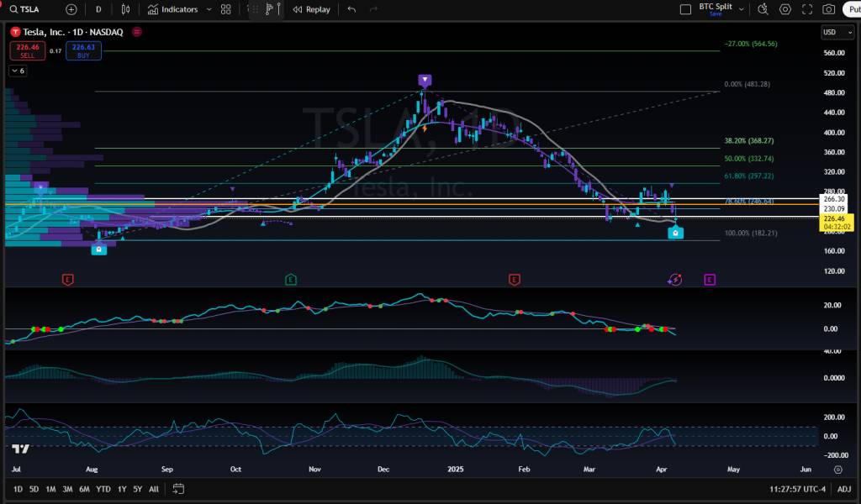The height and width of the screenshot is (504, 861).
Task: Open chart settings hexagon icon
Action: coord(785,9)
